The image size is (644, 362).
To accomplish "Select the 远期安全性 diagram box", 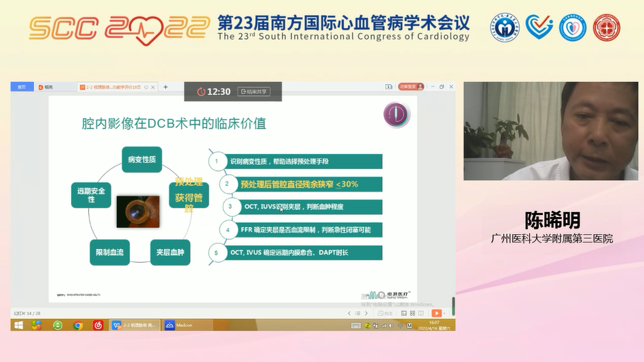I will click(91, 195).
